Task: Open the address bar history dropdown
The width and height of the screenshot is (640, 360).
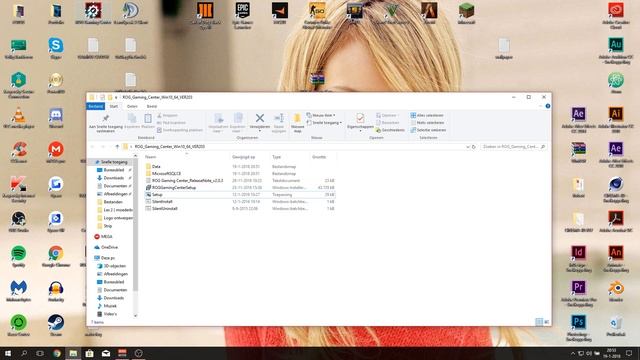Action: pos(467,147)
